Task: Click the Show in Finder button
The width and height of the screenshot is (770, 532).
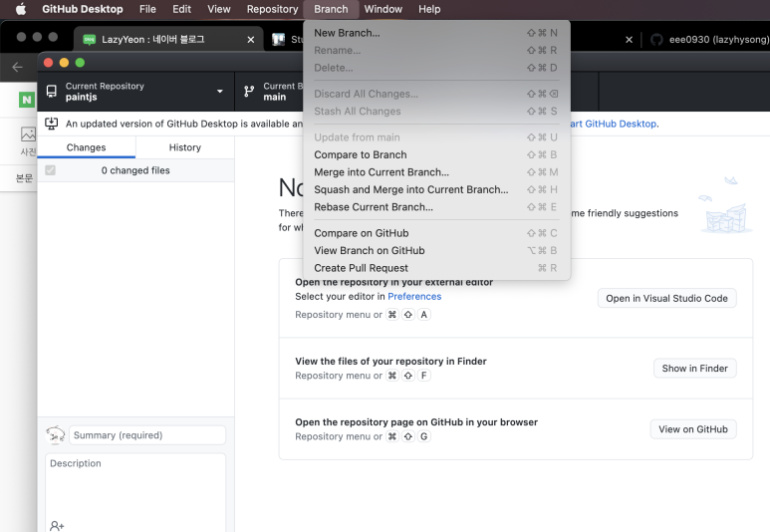Action: point(695,369)
